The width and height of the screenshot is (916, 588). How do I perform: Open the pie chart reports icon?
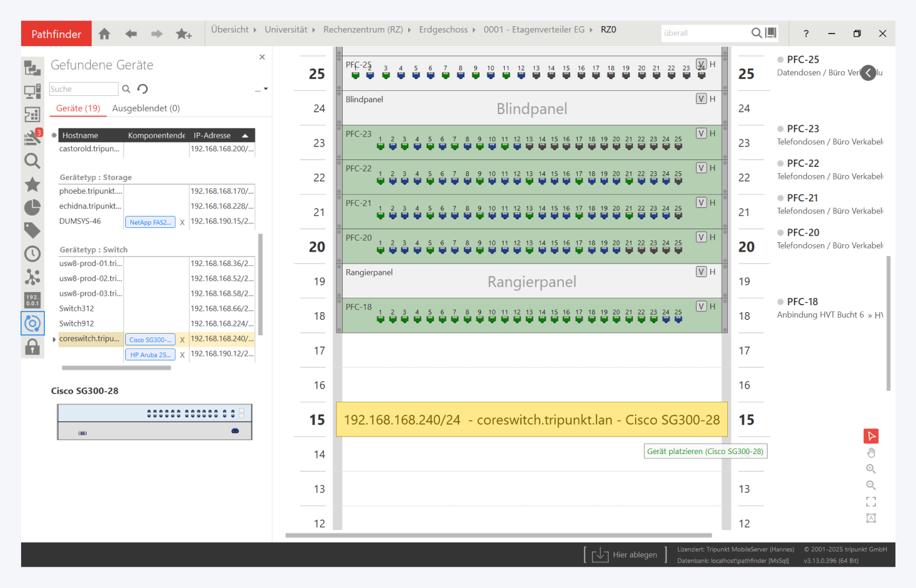point(32,207)
